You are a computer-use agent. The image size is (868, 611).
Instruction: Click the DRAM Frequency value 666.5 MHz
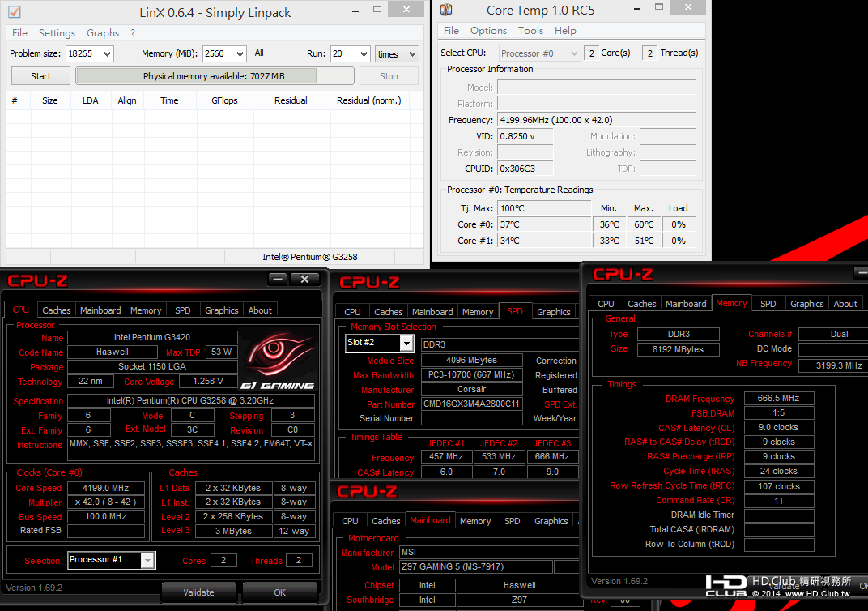coord(778,398)
